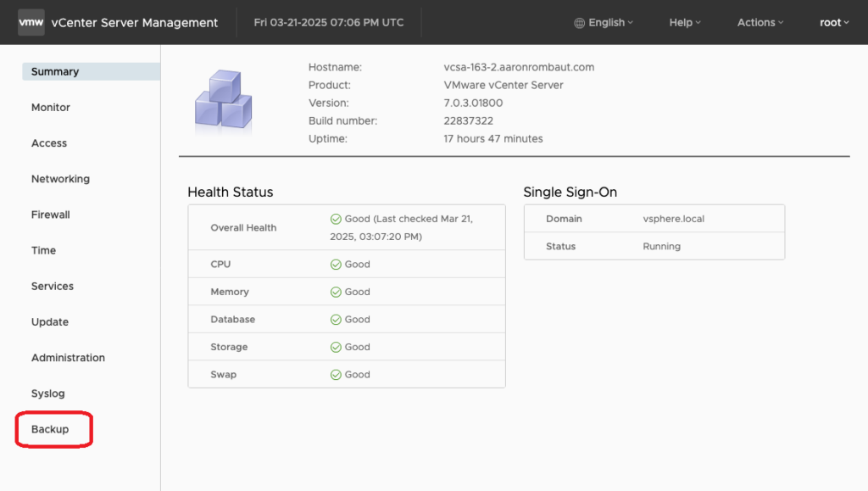The width and height of the screenshot is (868, 491).
Task: Open the Services page
Action: pyautogui.click(x=53, y=287)
